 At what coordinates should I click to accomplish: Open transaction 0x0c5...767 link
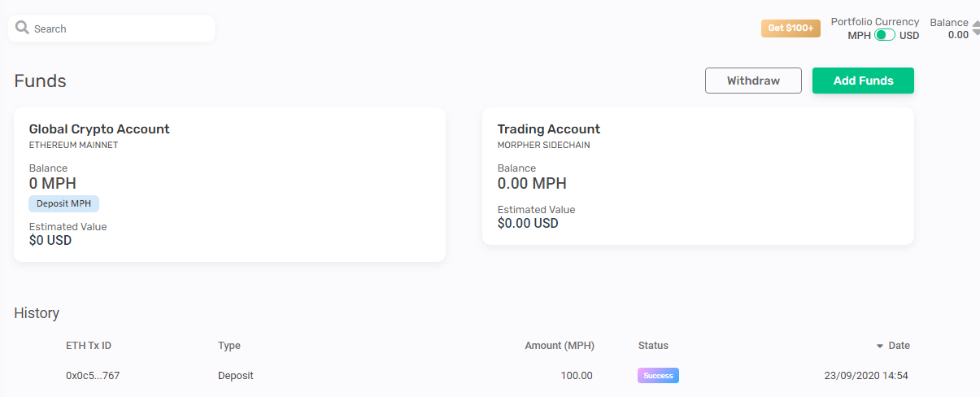point(93,376)
